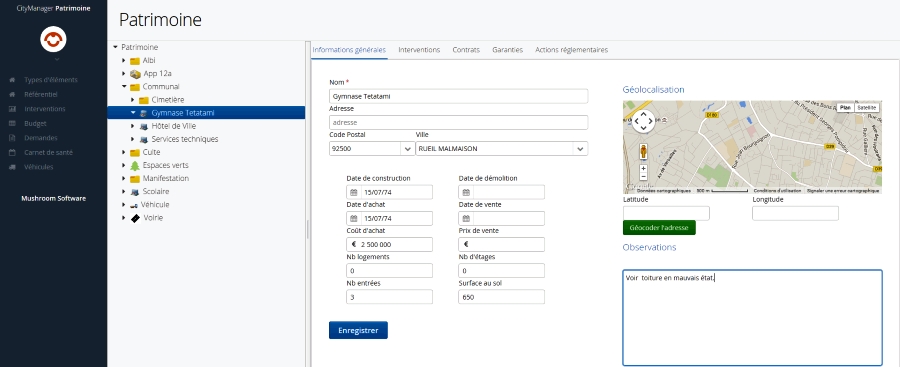900x367 pixels.
Task: Click the Hôtel de Ville building icon
Action: (x=143, y=126)
